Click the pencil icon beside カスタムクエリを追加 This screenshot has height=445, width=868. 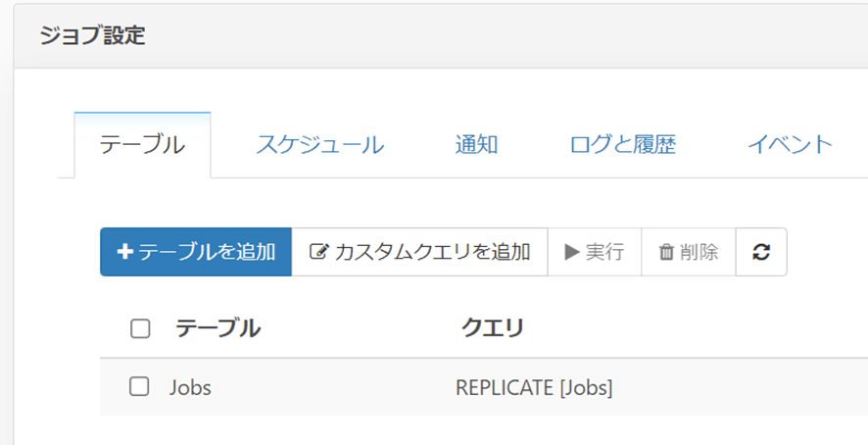click(x=317, y=252)
